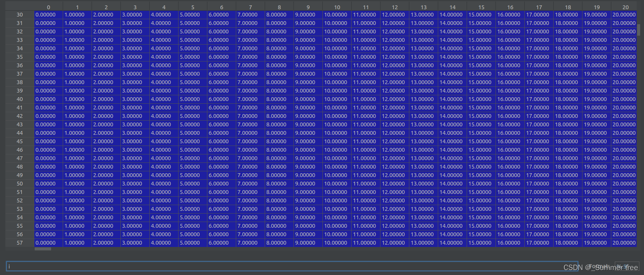Click cell 5.00000 in row 37
The image size is (644, 275).
tap(193, 74)
